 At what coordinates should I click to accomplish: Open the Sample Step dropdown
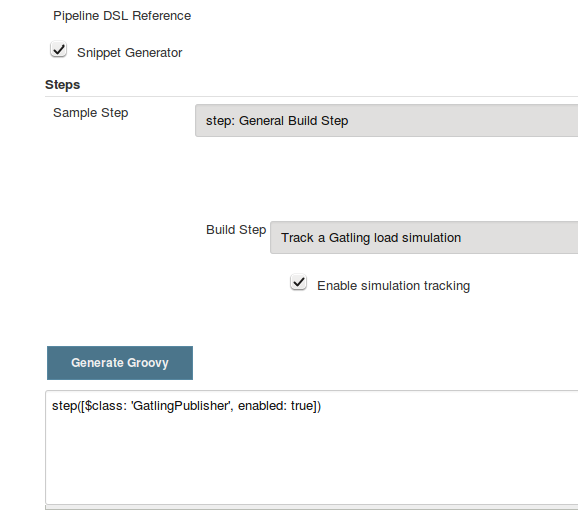386,121
